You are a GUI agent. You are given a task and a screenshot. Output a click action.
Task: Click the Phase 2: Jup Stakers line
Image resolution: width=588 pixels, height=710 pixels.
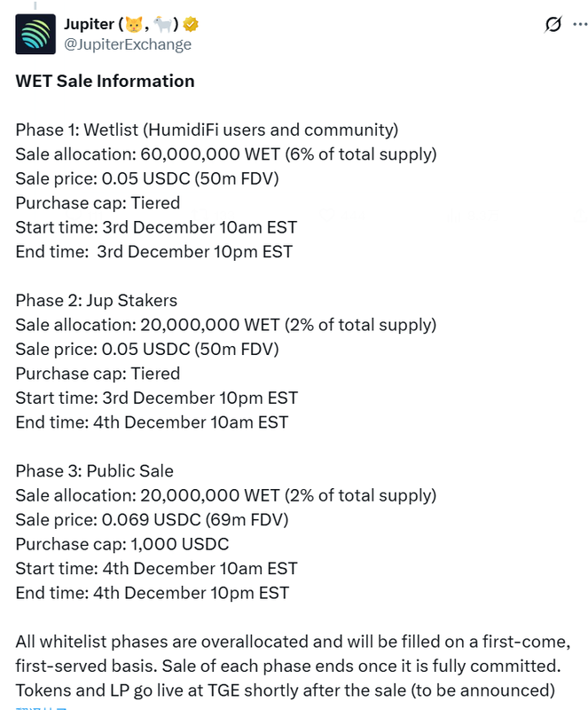(97, 300)
